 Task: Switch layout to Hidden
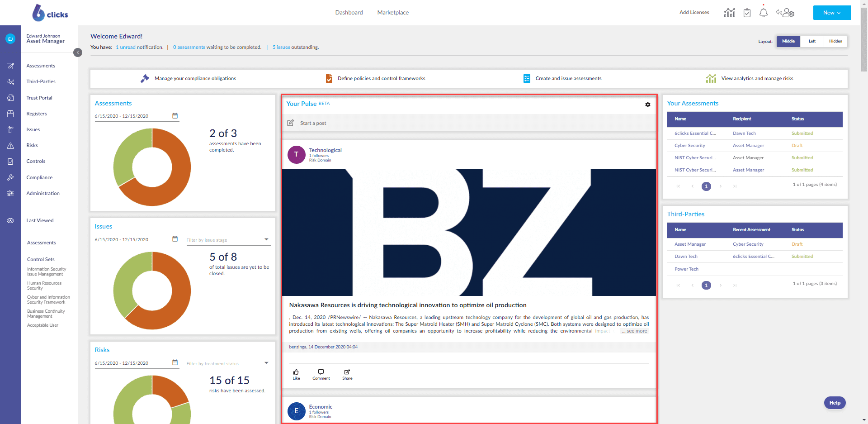pos(835,41)
